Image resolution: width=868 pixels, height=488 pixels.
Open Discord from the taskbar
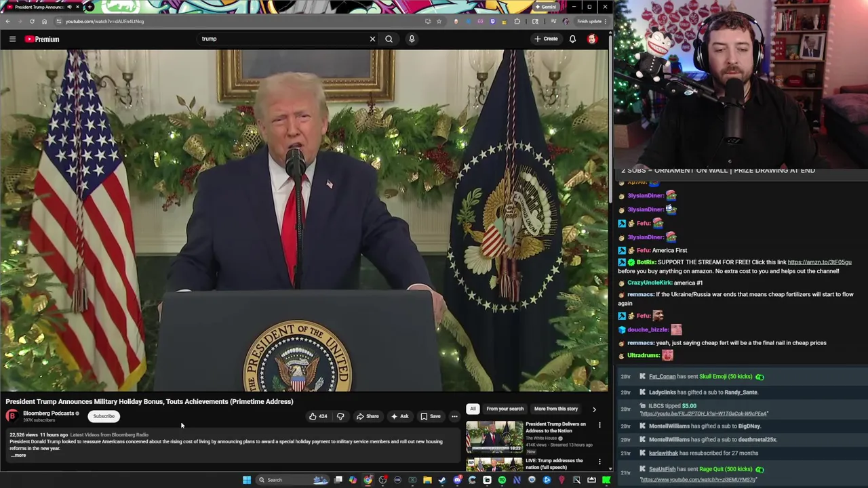458,480
